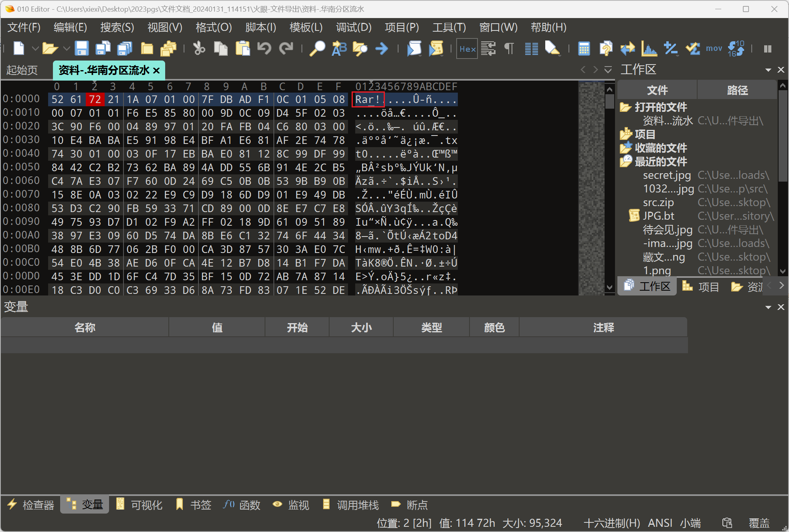789x532 pixels.
Task: Open the Replace (A→B) tool
Action: [339, 49]
